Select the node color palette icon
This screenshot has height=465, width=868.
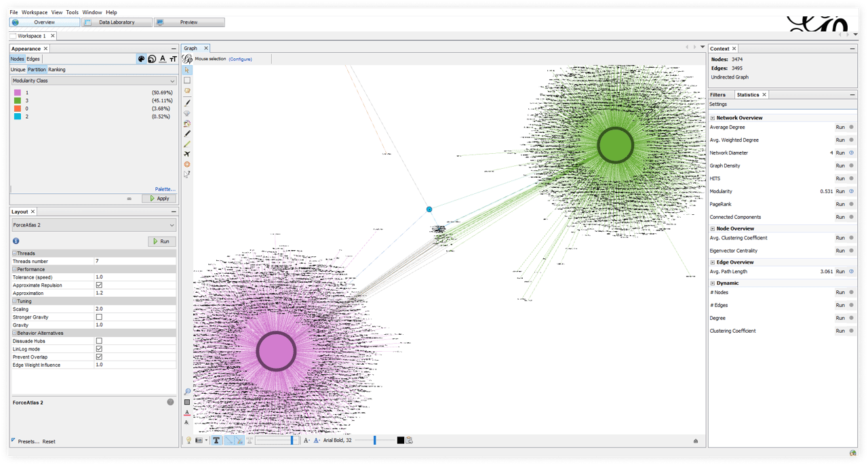click(x=141, y=59)
